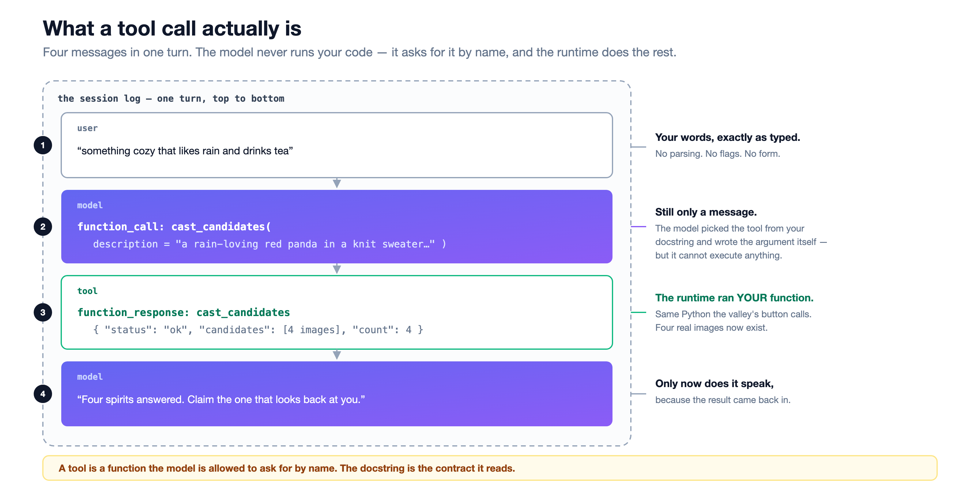980x490 pixels.
Task: Click the 'Your words, exactly as typed.' annotation
Action: (727, 137)
